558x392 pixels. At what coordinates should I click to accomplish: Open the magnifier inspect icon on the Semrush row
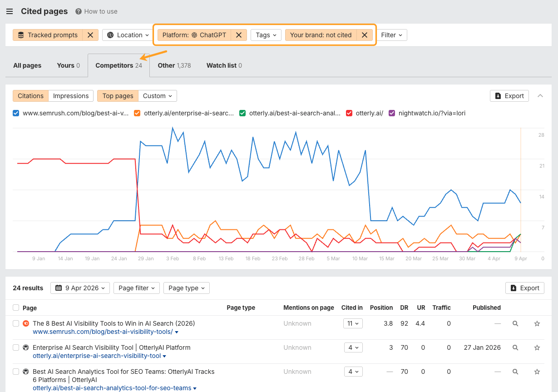(515, 323)
